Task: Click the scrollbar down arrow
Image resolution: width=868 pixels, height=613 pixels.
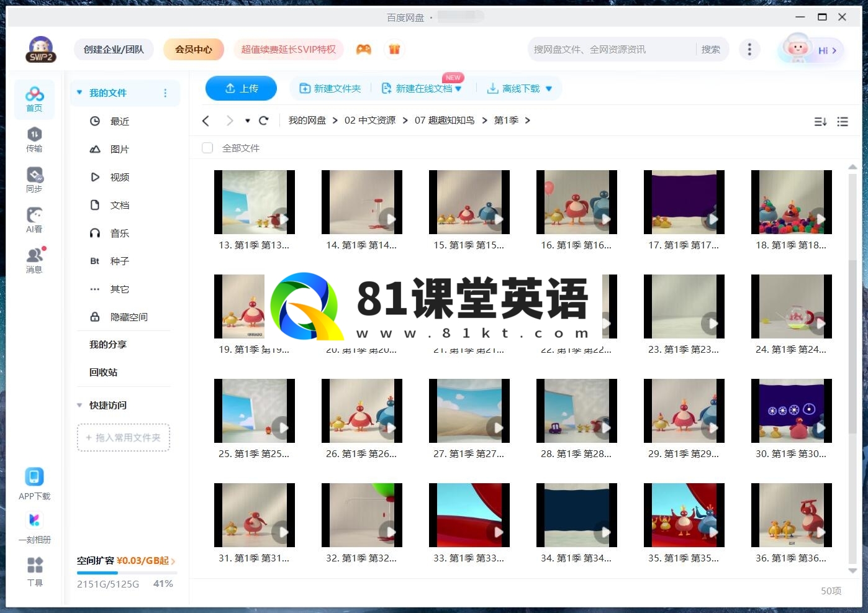Action: click(852, 571)
